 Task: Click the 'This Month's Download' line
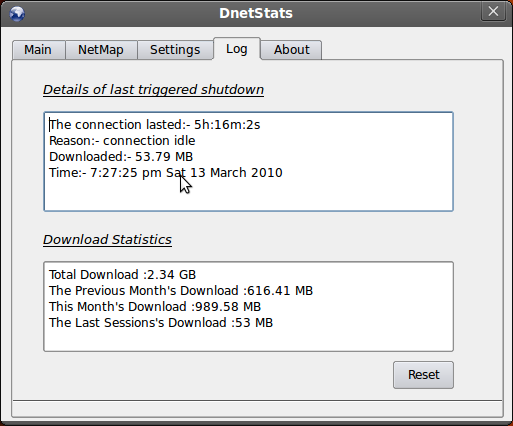coord(155,307)
